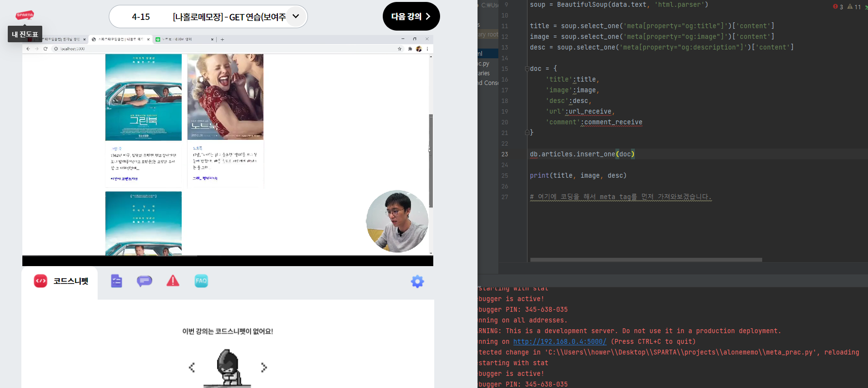
Task: Click the forward arrow in the video's browser
Action: 36,49
